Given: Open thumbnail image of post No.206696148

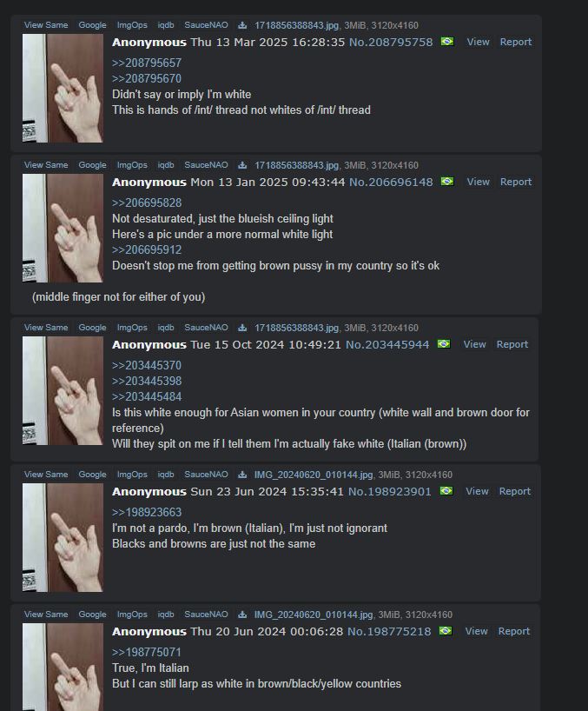Looking at the screenshot, I should [x=63, y=228].
